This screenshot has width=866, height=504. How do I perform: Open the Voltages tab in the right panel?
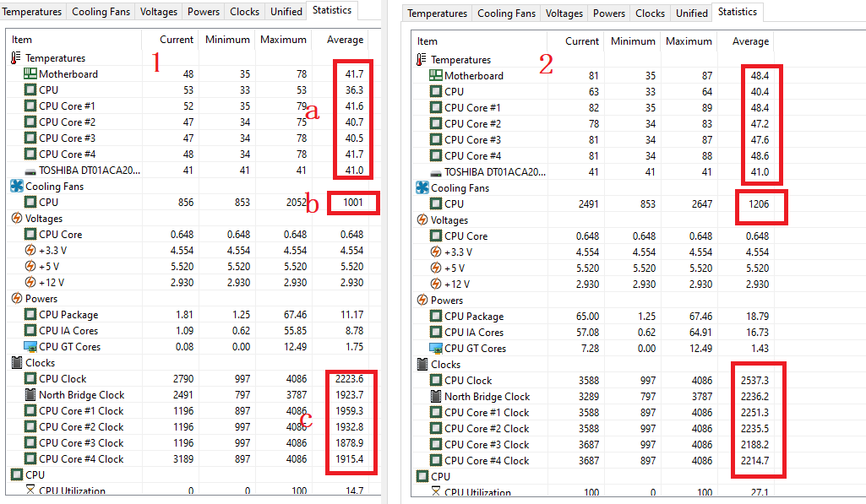click(x=564, y=14)
